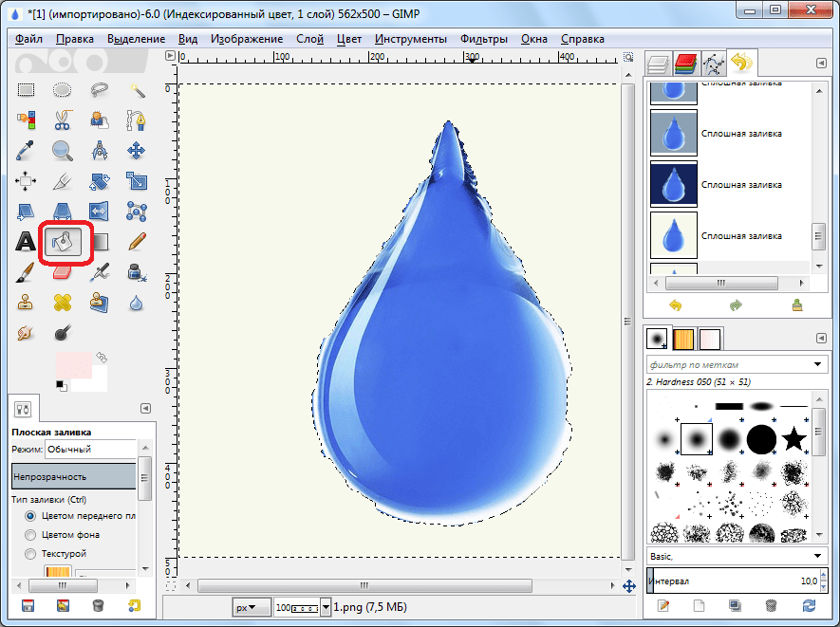
Task: Click the foreground color swatch
Action: 71,364
